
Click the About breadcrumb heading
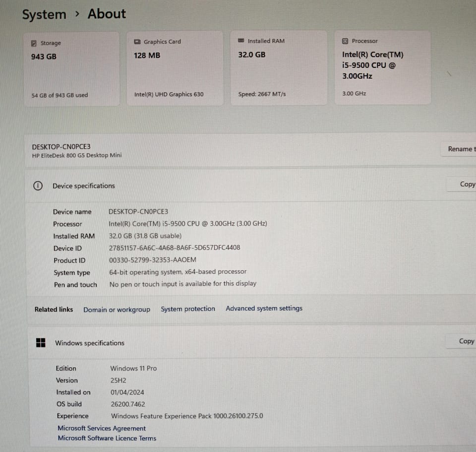click(x=107, y=14)
